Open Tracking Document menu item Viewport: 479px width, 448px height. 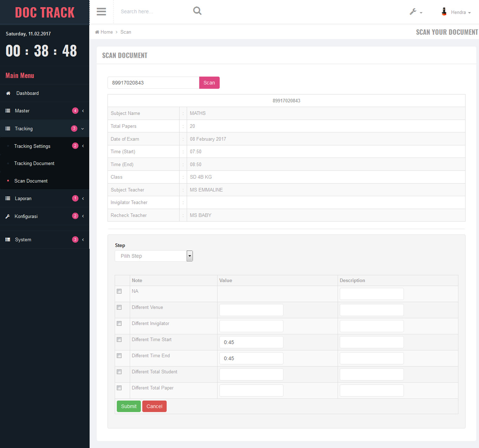(x=34, y=163)
